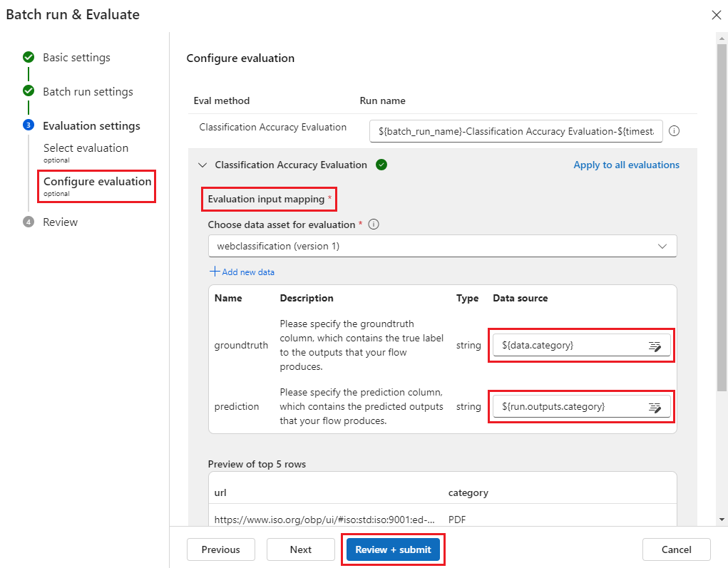The image size is (728, 568).
Task: Close the Batch run & Evaluate dialog
Action: pyautogui.click(x=716, y=15)
